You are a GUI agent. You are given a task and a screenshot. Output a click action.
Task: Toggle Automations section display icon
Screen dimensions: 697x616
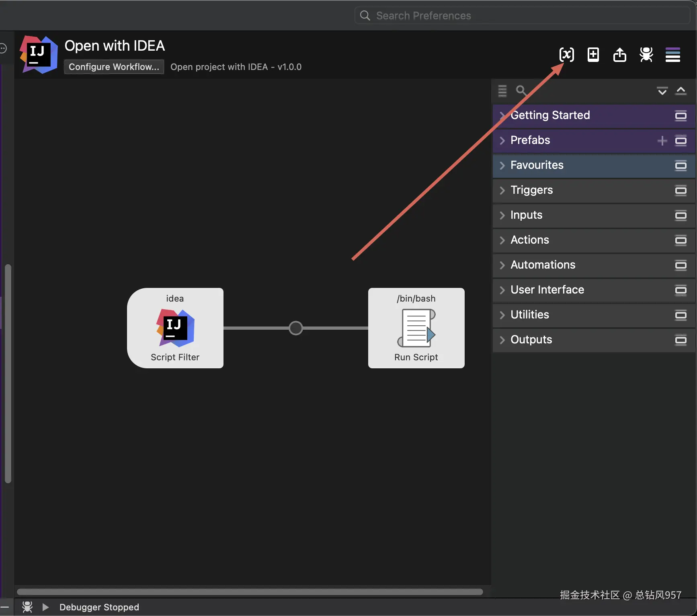681,265
